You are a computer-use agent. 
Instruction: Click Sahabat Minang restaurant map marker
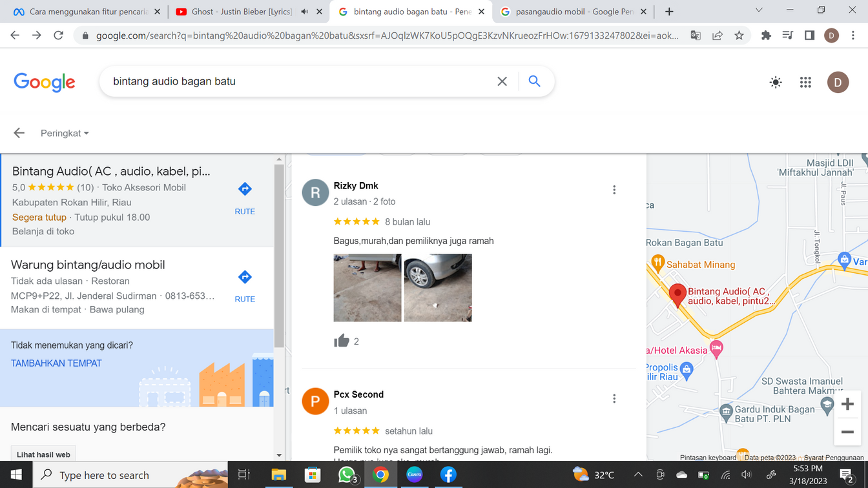click(658, 262)
